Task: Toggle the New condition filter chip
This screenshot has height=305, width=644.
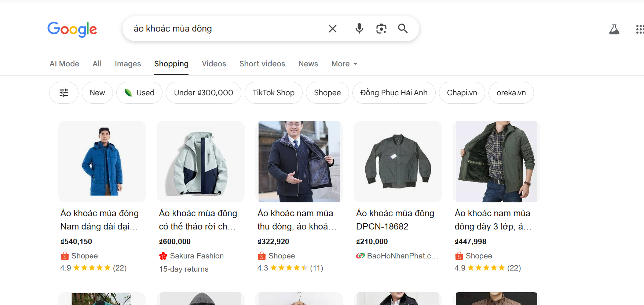Action: [97, 93]
